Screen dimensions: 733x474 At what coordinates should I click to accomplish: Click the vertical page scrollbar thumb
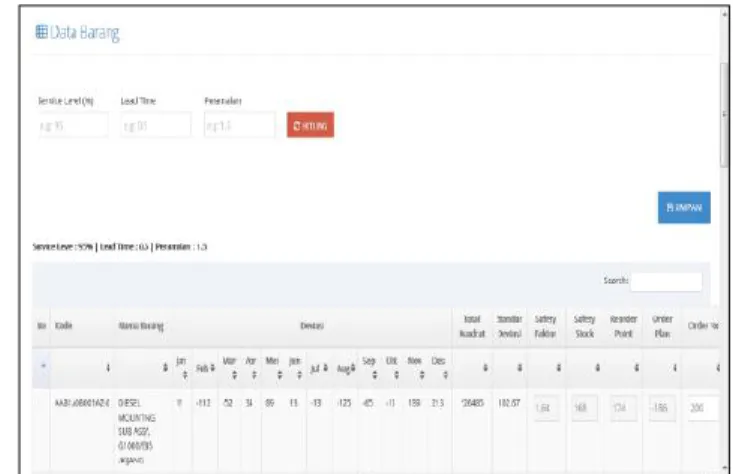[x=724, y=114]
